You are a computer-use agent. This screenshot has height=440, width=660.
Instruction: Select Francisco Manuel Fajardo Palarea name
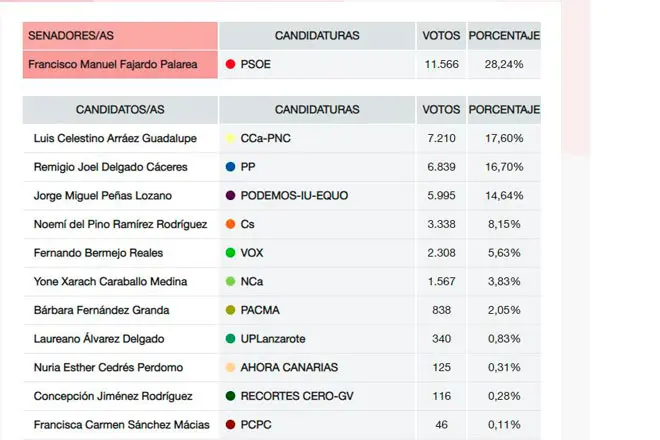113,64
